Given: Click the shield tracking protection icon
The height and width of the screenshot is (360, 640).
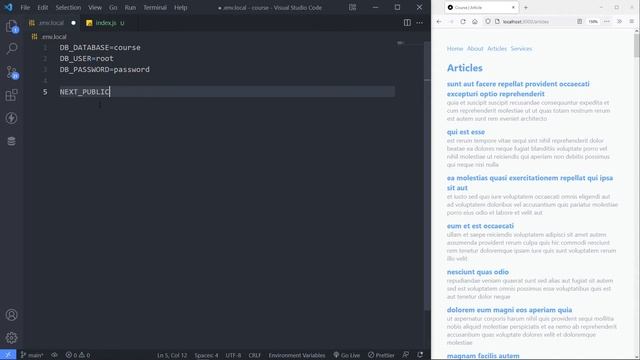Looking at the screenshot, I should (x=488, y=22).
